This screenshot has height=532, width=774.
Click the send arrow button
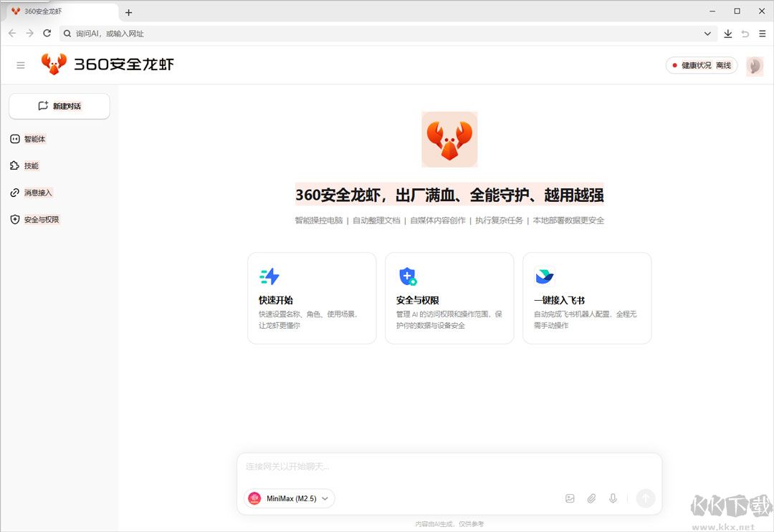point(645,498)
